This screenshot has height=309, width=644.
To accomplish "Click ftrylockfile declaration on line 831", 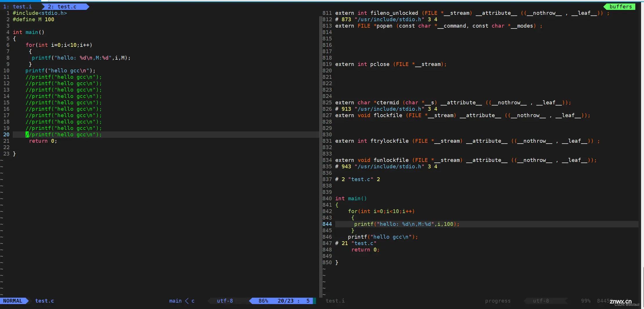I will [468, 141].
